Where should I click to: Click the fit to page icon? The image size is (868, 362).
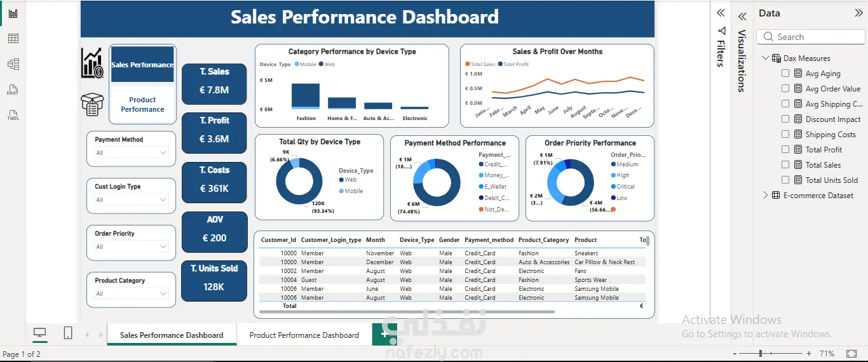click(851, 353)
